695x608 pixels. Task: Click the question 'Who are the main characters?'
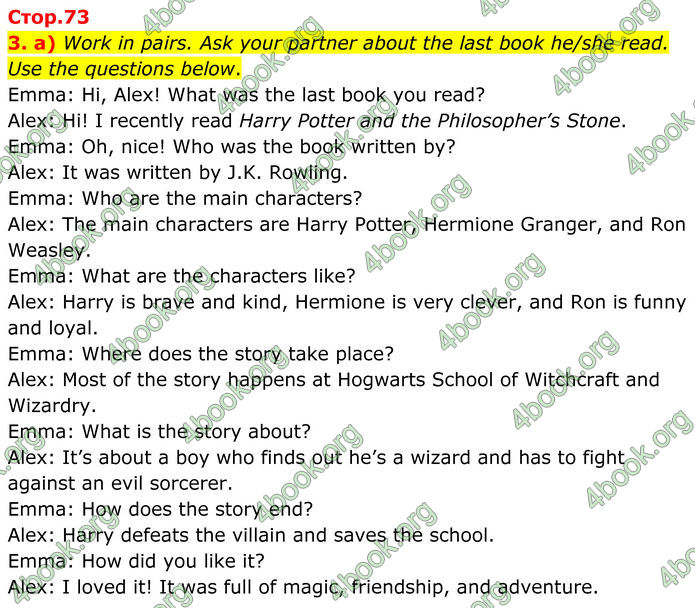(x=222, y=199)
